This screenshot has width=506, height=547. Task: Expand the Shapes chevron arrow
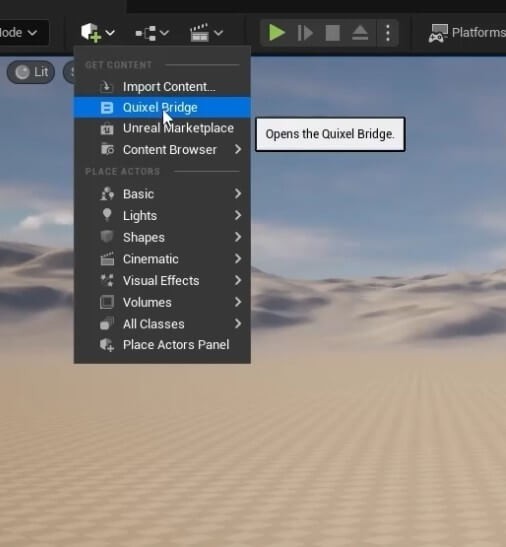[238, 237]
